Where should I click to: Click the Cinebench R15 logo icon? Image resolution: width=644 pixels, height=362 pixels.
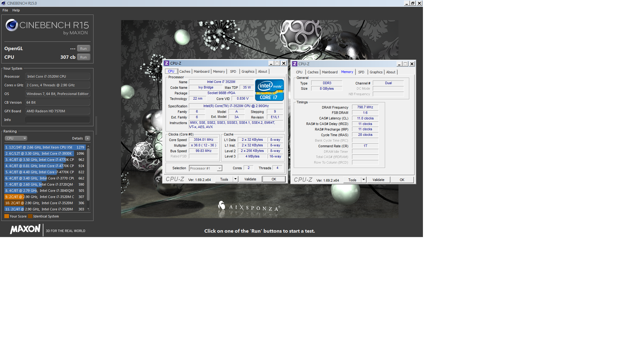12,25
